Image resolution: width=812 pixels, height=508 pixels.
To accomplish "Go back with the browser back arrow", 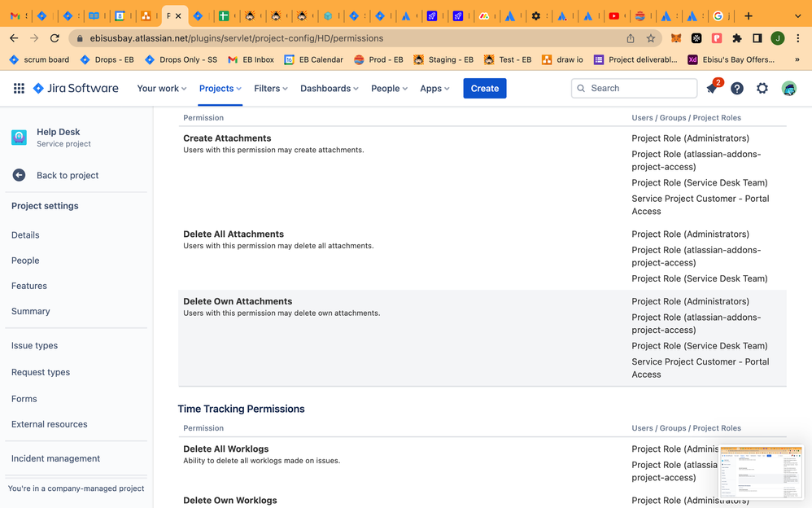I will point(14,38).
